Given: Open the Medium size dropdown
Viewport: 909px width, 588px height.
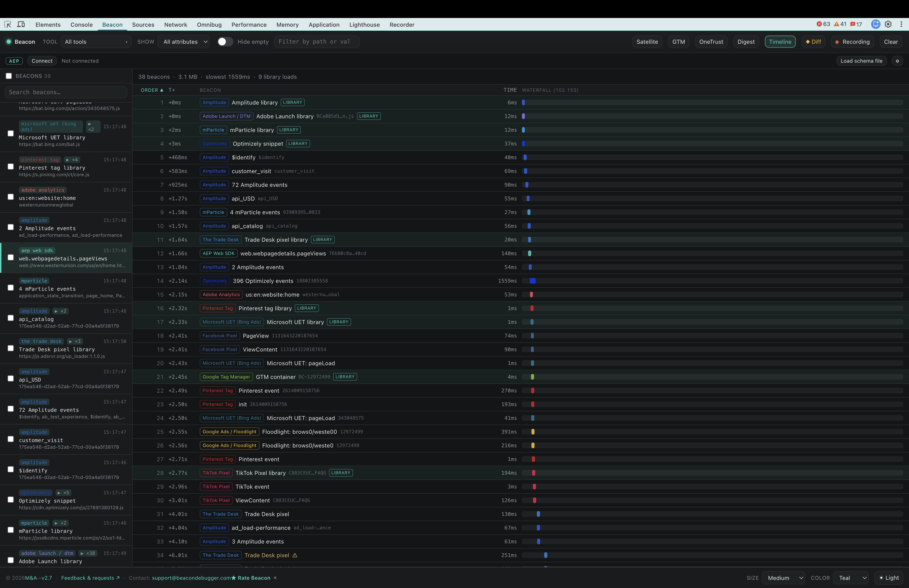Looking at the screenshot, I should (783, 578).
